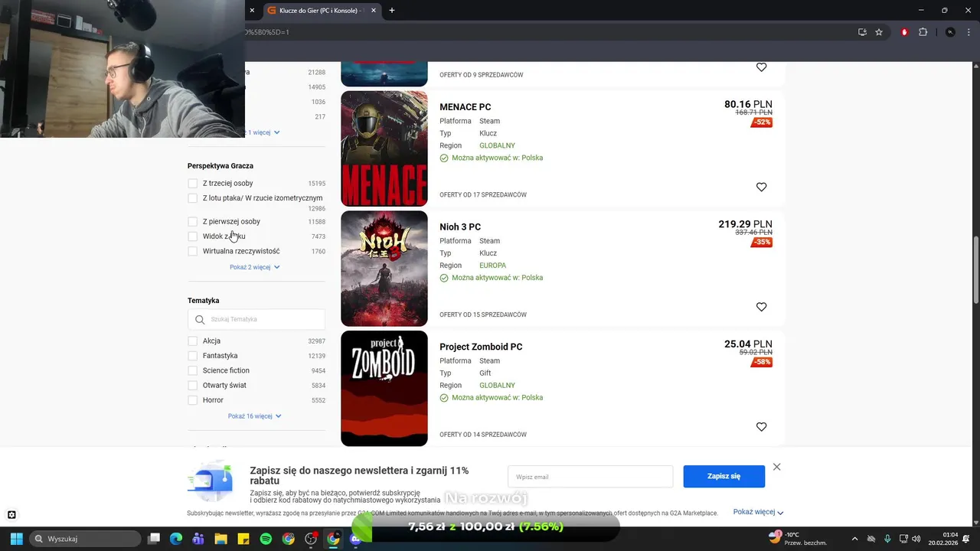Open the 'Project Zomboid PC' product title
Screen dimensions: 980x551
(481, 347)
